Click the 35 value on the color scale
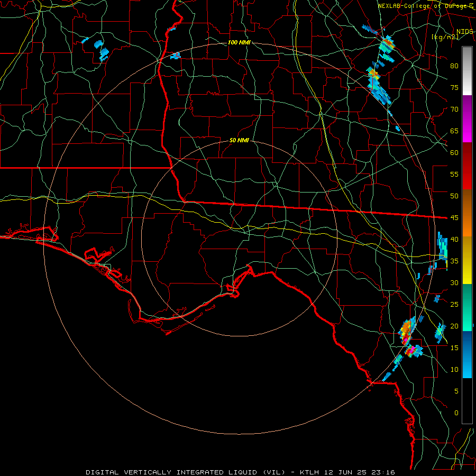This screenshot has height=476, width=476. [454, 261]
